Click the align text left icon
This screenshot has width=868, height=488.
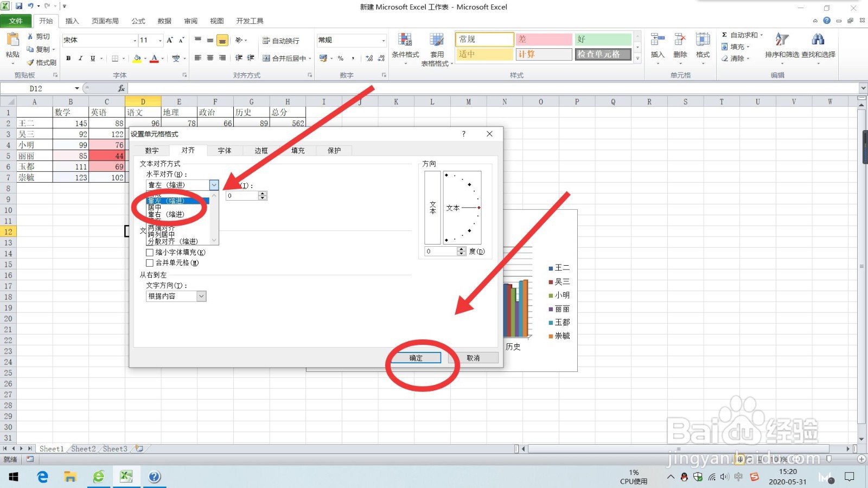[198, 58]
